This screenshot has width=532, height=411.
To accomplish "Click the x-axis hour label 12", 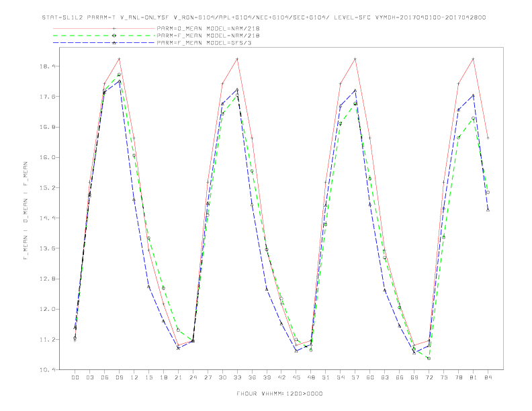I will (x=134, y=377).
